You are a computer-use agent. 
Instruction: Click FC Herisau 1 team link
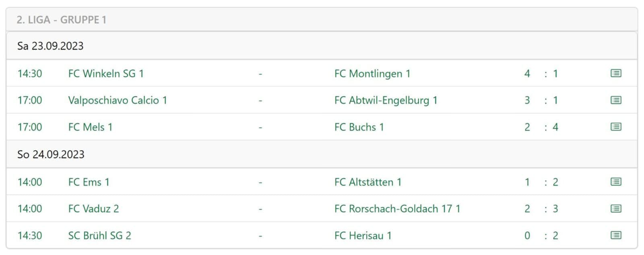pyautogui.click(x=363, y=236)
